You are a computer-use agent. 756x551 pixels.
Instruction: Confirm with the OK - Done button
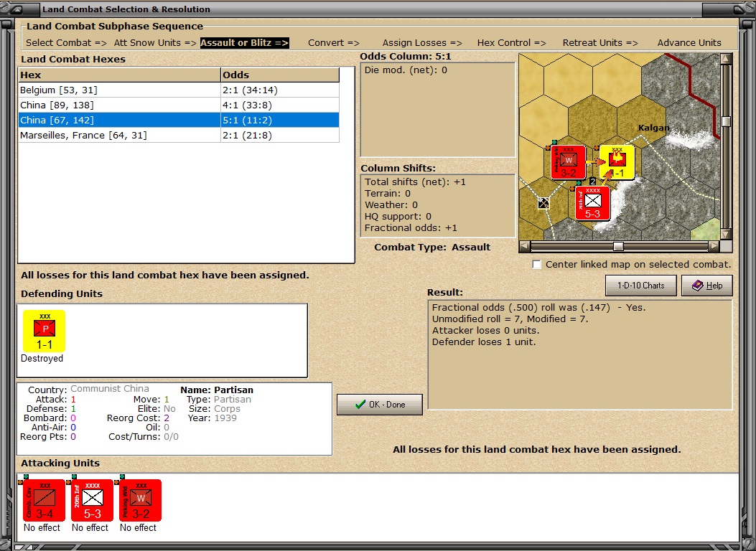pyautogui.click(x=380, y=405)
